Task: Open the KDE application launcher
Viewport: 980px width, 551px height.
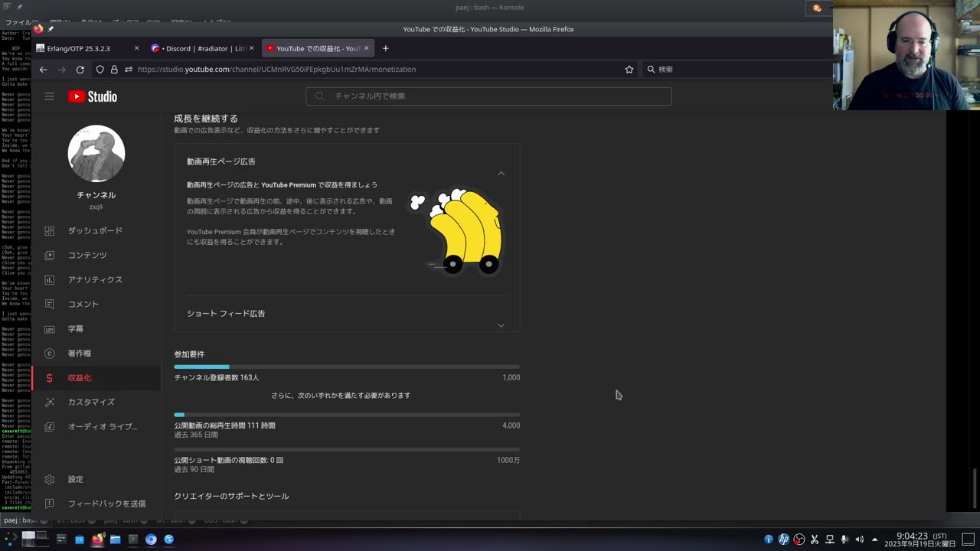Action: (x=11, y=539)
